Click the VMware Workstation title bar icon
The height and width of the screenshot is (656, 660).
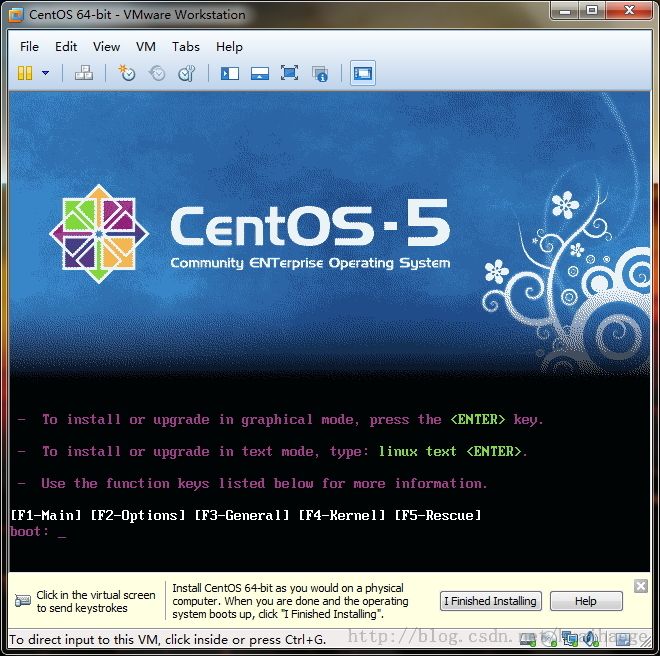16,15
